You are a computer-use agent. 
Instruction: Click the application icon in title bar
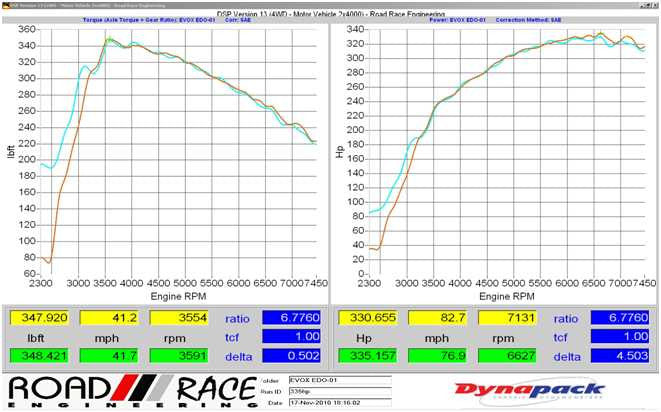(x=4, y=4)
